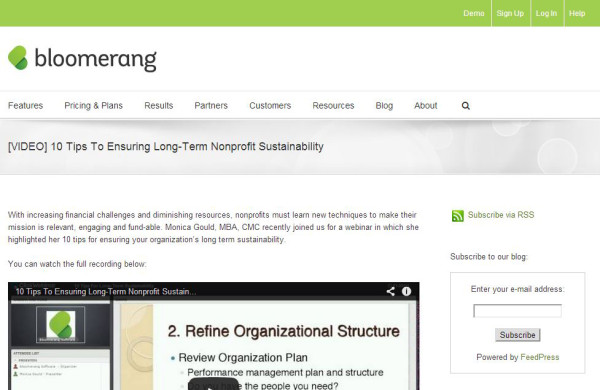Screen dimensions: 600x390
Task: Open the Log In link
Action: (x=546, y=13)
